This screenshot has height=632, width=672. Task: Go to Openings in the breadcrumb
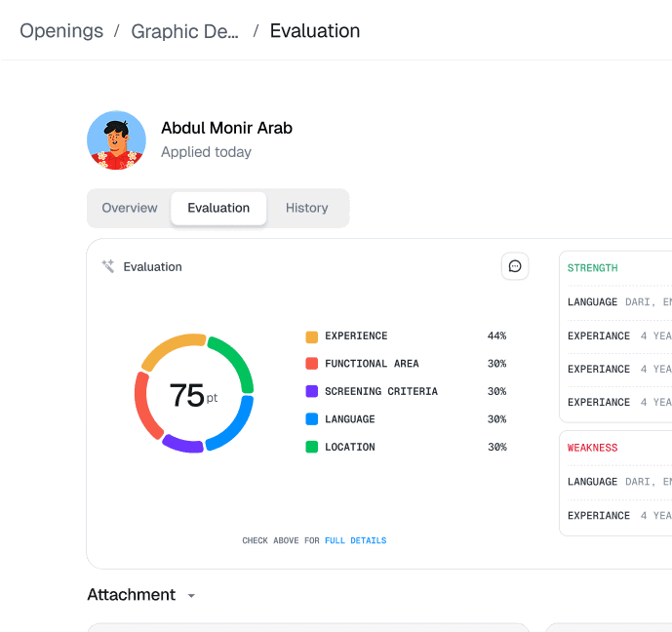(x=61, y=31)
